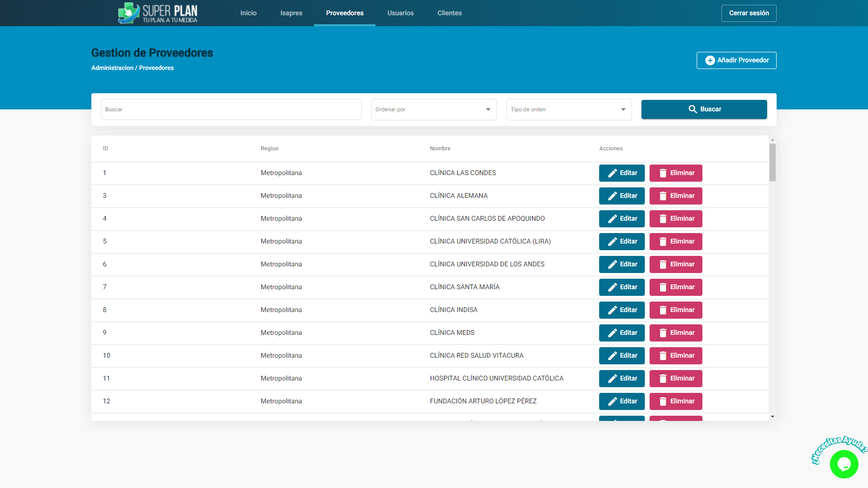Open the ¿Necesitas Ayuda? chat bubble
This screenshot has width=868, height=488.
point(844,464)
